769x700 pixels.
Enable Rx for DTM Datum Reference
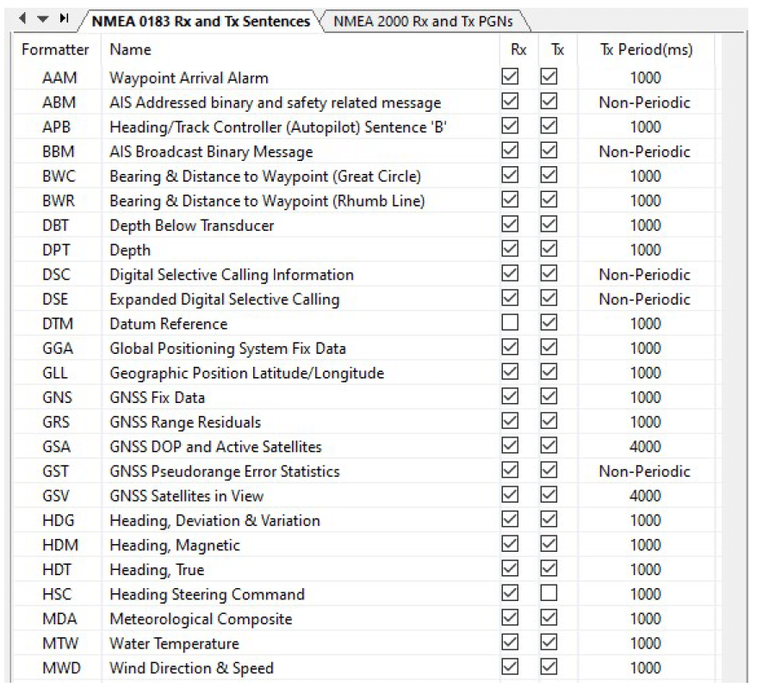(510, 323)
